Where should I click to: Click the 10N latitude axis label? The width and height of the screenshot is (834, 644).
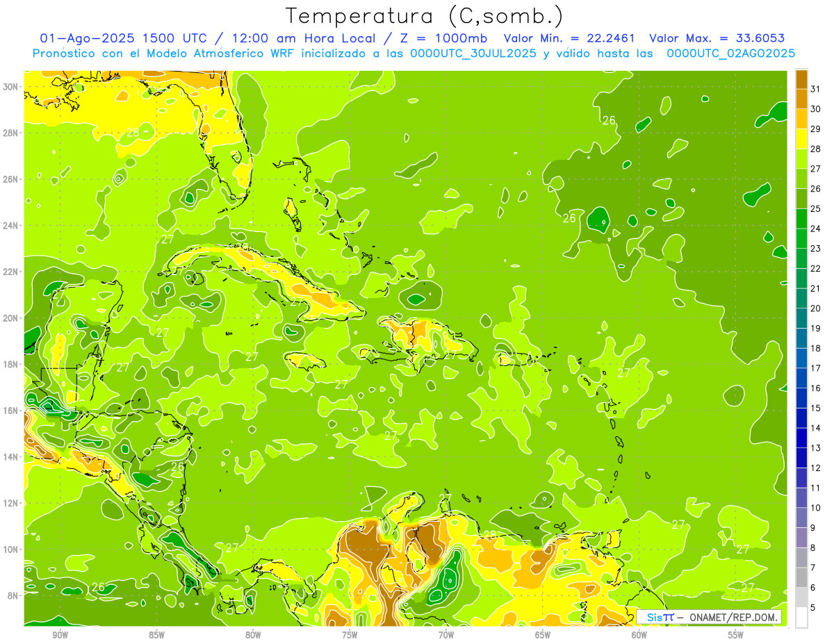(x=10, y=549)
